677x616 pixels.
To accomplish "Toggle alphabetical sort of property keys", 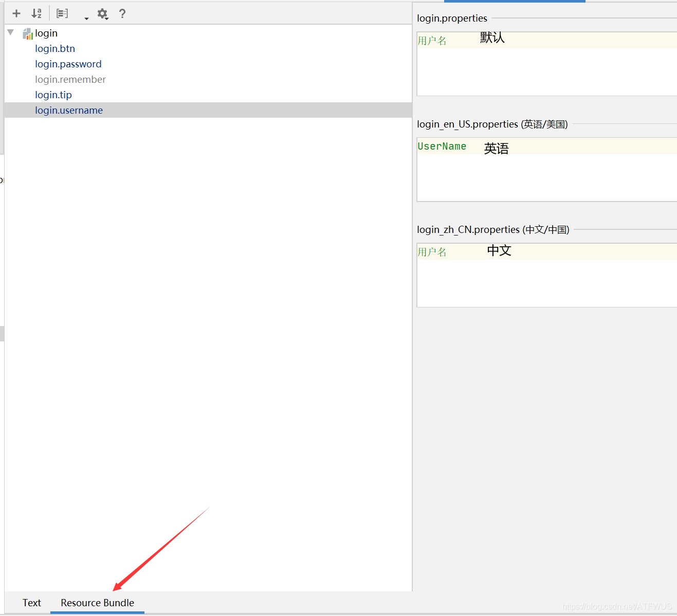I will click(x=36, y=13).
